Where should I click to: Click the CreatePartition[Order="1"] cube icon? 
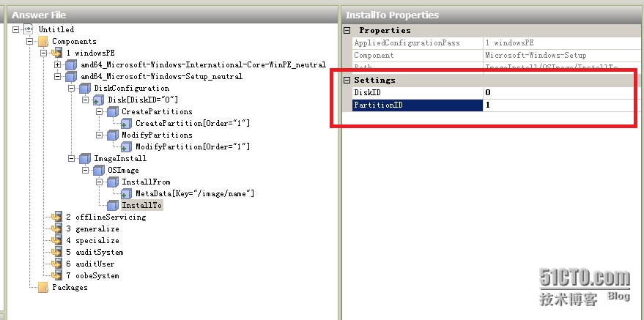coord(127,124)
